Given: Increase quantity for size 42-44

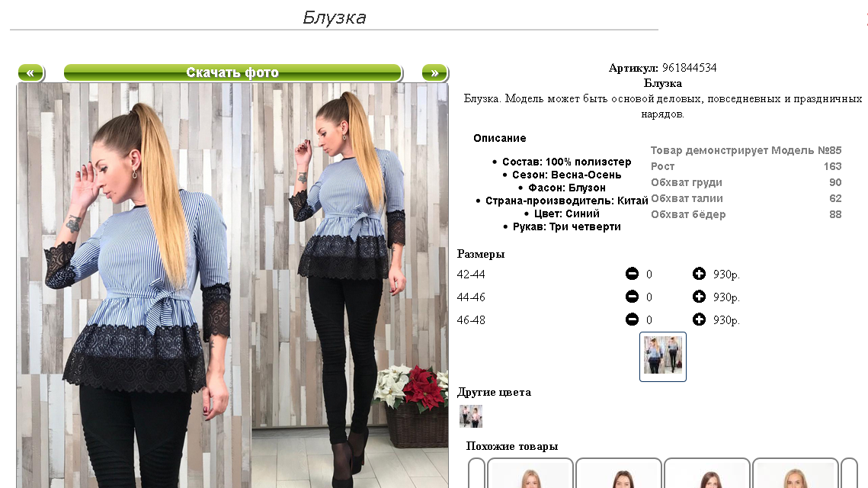Looking at the screenshot, I should (699, 274).
